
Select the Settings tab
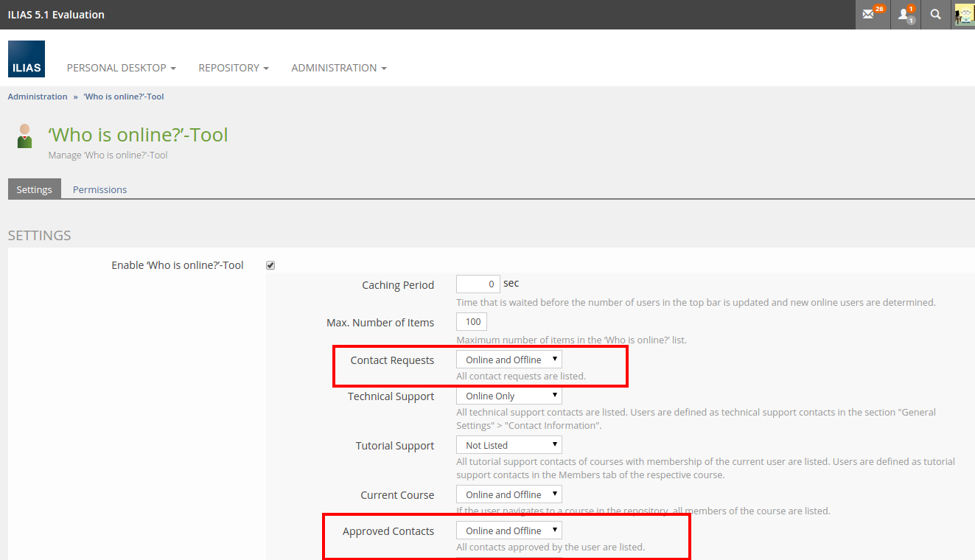[34, 189]
